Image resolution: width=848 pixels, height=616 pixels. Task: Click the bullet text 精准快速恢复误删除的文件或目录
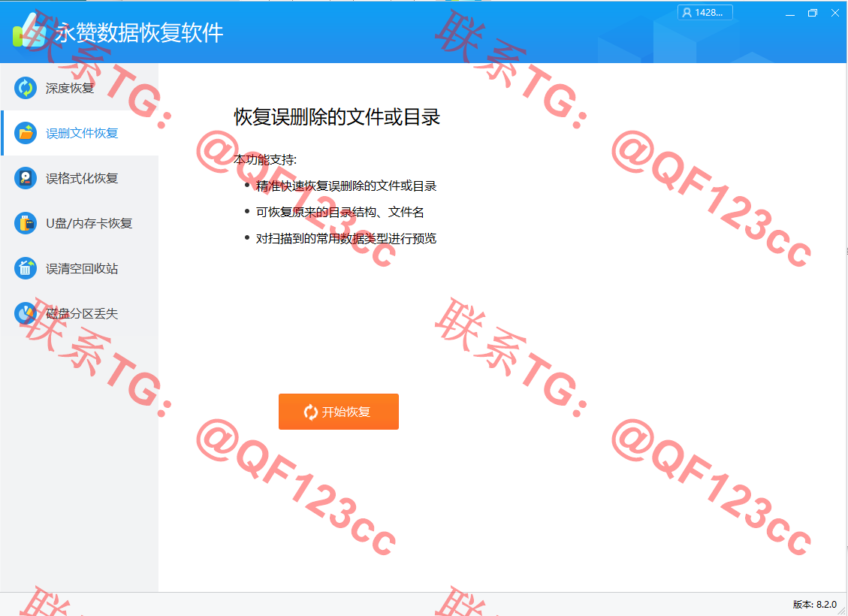(x=346, y=186)
